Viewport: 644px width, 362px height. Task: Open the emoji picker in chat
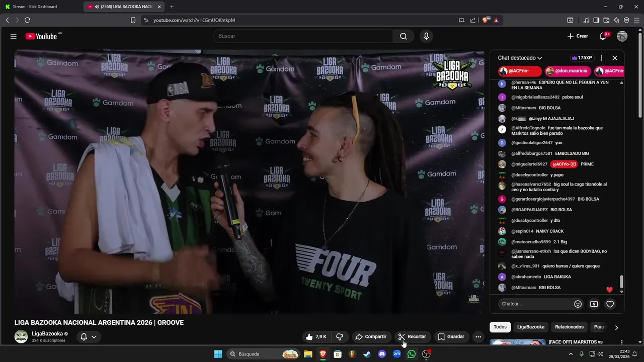click(578, 304)
